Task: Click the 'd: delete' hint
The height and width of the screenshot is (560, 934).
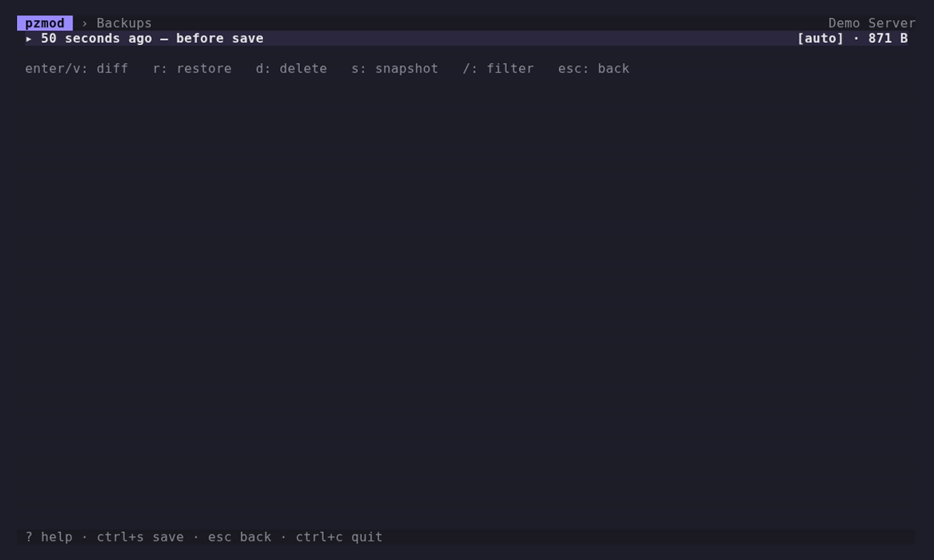Action: (291, 68)
